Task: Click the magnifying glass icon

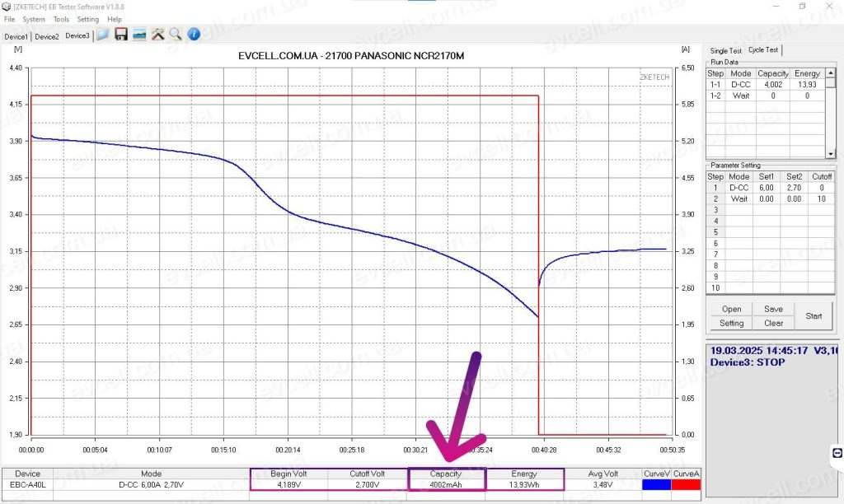Action: click(176, 35)
